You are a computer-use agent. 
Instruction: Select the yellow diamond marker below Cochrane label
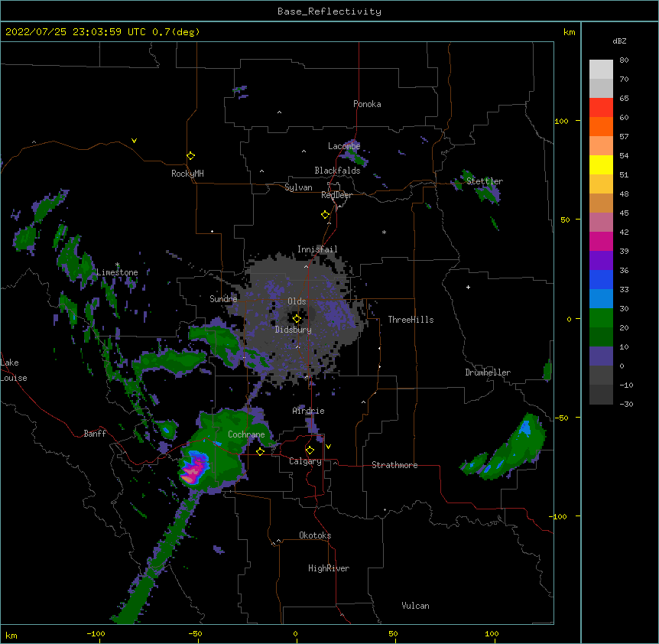260,451
